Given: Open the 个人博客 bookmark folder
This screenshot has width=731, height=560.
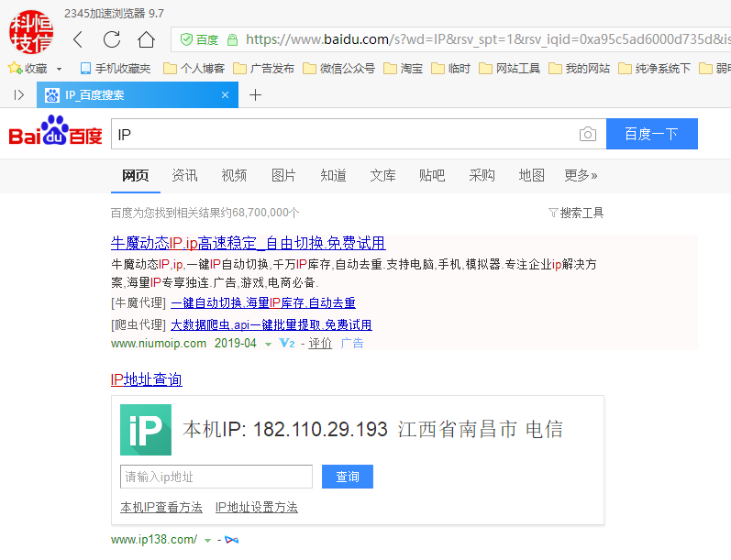Looking at the screenshot, I should pos(194,69).
